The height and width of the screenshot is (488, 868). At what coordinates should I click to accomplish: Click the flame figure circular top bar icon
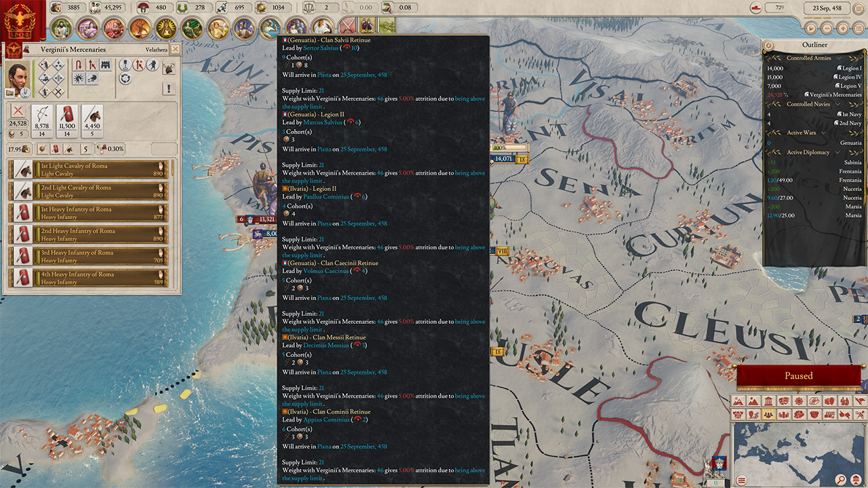[x=140, y=28]
